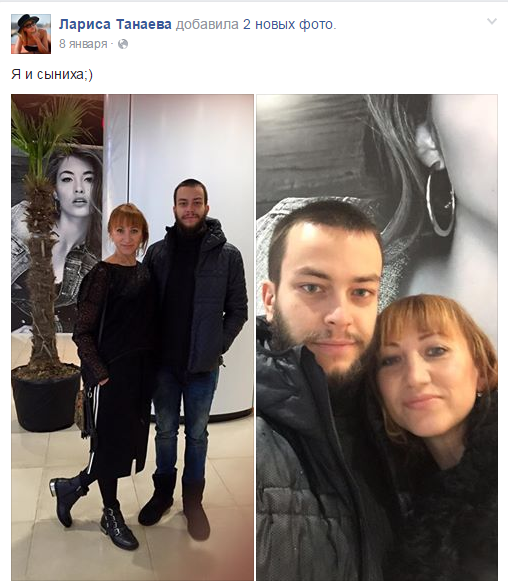
Task: Click the potted palm tree in the left photo
Action: pyautogui.click(x=43, y=240)
